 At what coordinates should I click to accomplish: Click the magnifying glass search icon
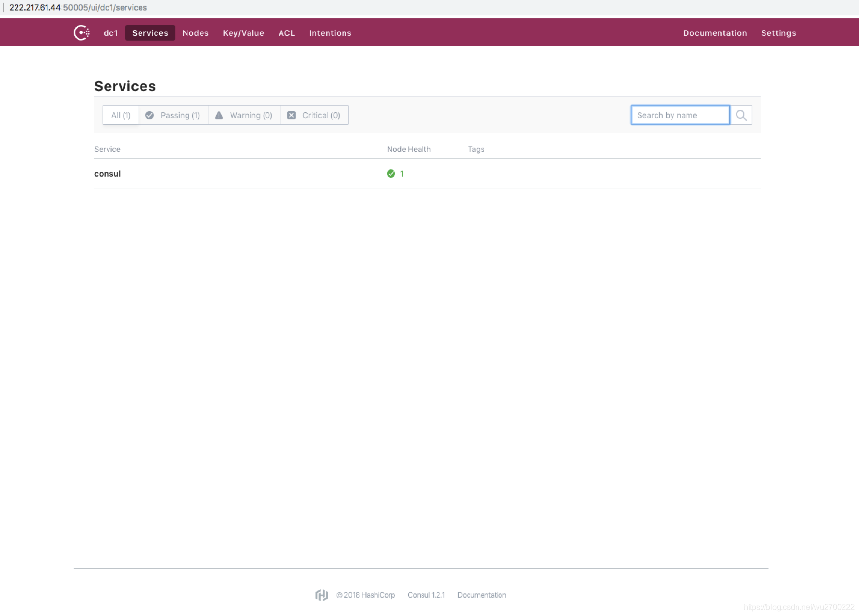pyautogui.click(x=741, y=115)
